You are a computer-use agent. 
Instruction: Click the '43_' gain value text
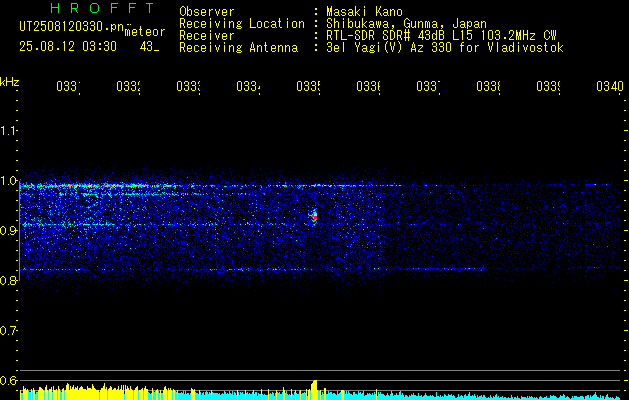[149, 47]
